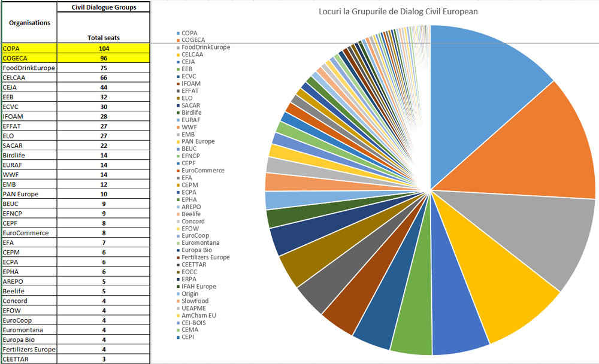Select the CEETTAR cell in the table
599x364 pixels.
(29, 359)
